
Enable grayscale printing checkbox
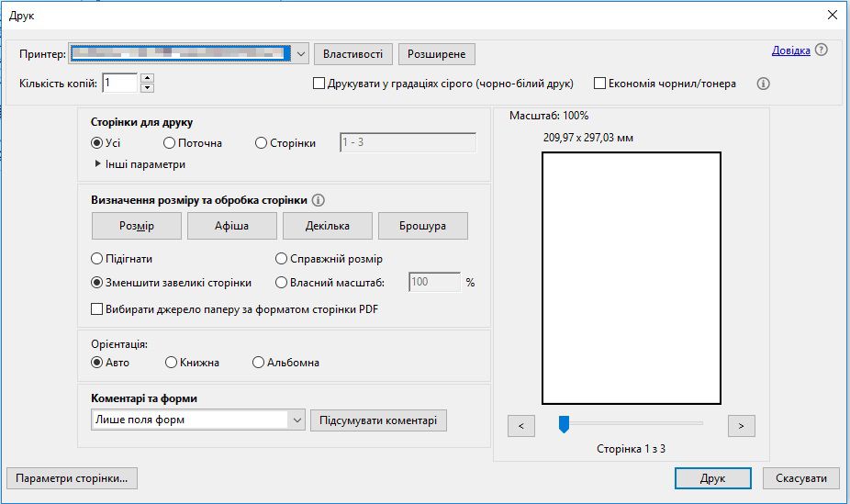pyautogui.click(x=319, y=84)
